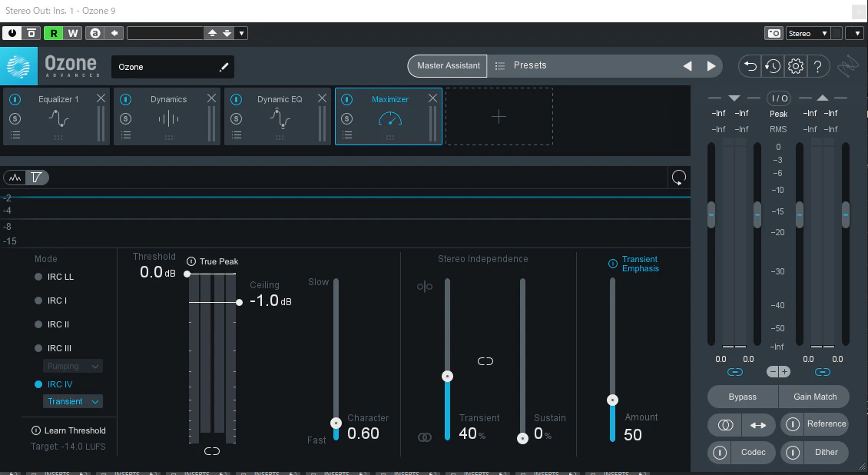Add a new module with plus slot
Viewport: 868px width, 475px height.
pos(499,116)
